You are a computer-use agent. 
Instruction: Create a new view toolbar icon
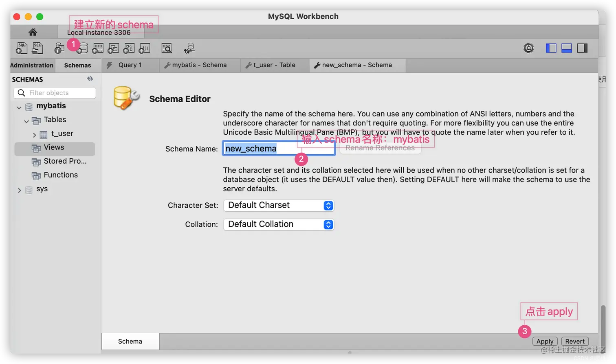(113, 48)
